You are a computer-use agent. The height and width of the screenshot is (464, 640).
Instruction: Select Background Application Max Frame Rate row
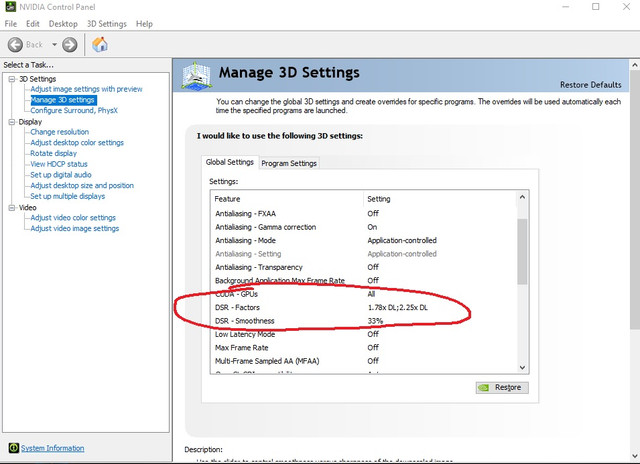tap(364, 280)
